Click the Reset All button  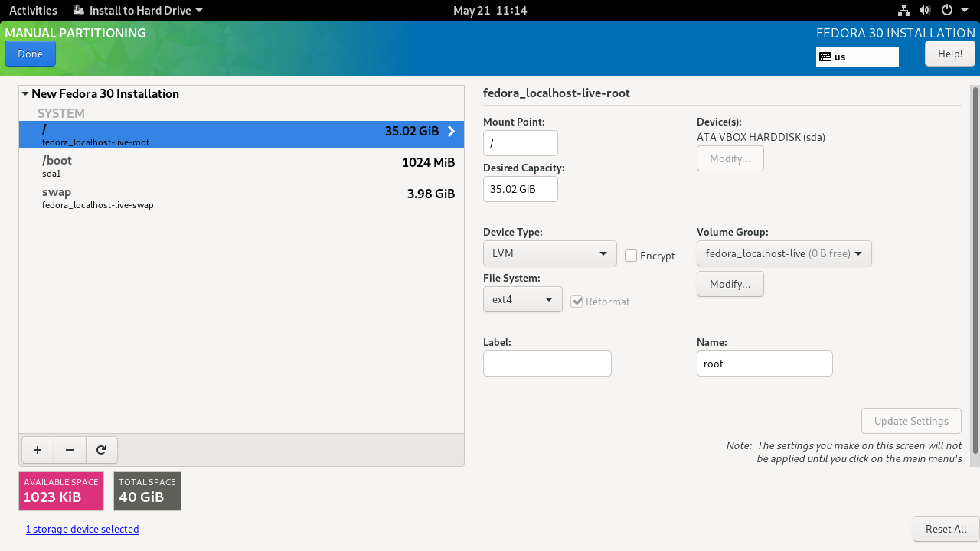pos(946,529)
